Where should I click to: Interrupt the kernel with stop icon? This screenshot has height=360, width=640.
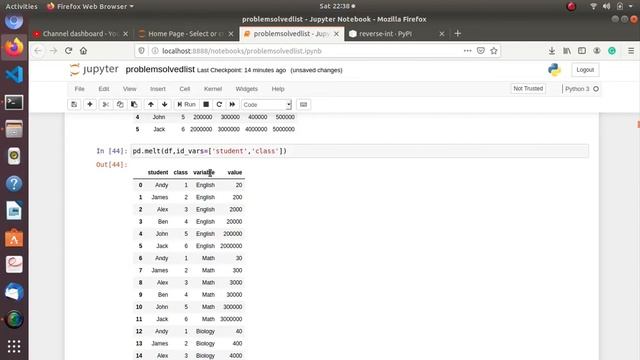[206, 104]
